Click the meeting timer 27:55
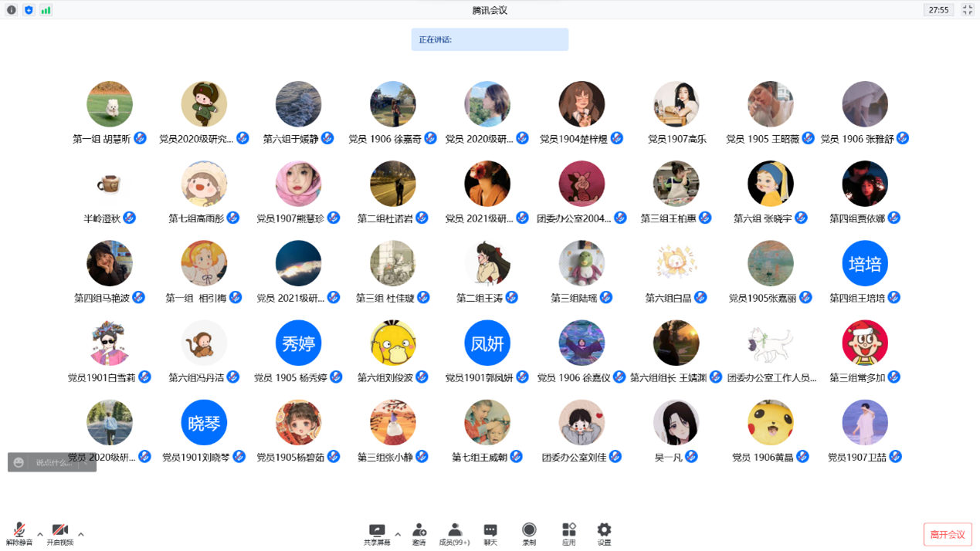This screenshot has height=551, width=980. pyautogui.click(x=938, y=10)
